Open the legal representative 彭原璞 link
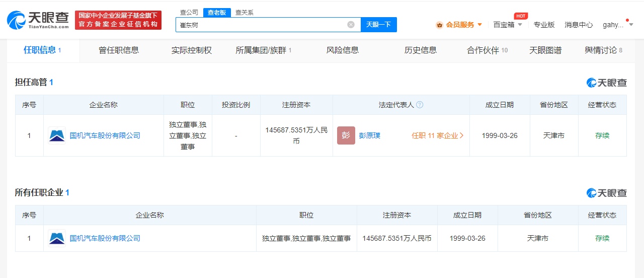Image resolution: width=644 pixels, height=278 pixels. coord(370,135)
